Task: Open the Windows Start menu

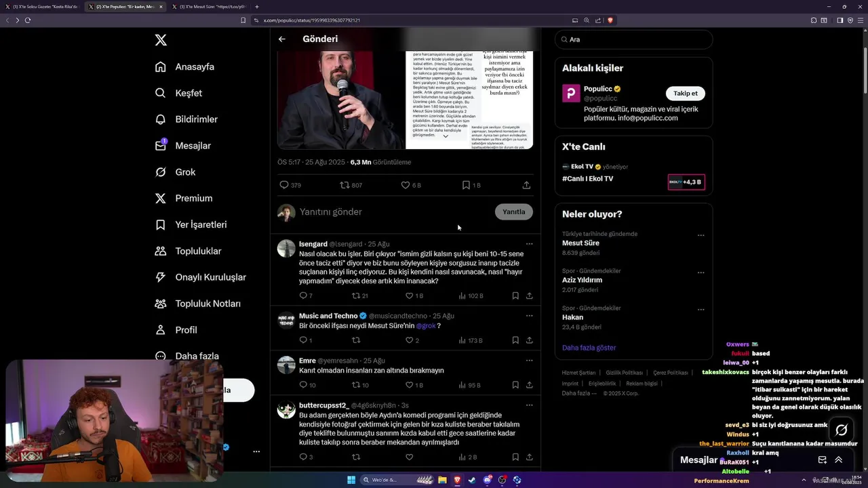Action: tap(351, 480)
